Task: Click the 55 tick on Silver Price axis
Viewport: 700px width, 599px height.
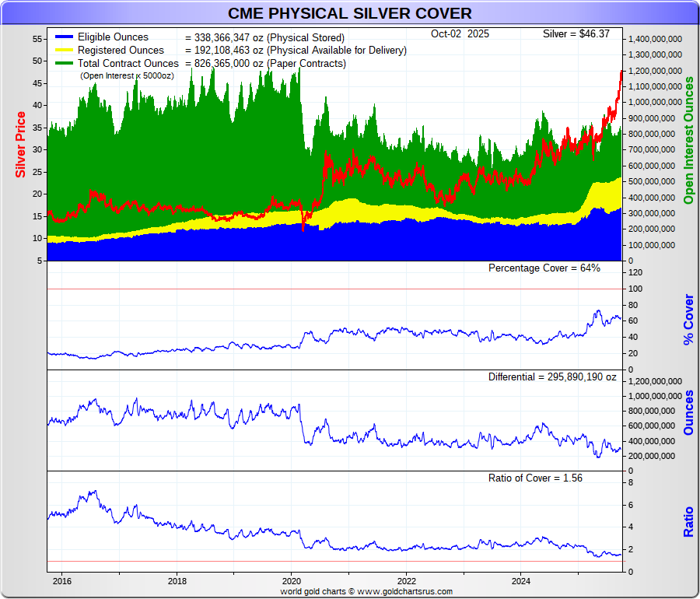Action: click(x=37, y=39)
